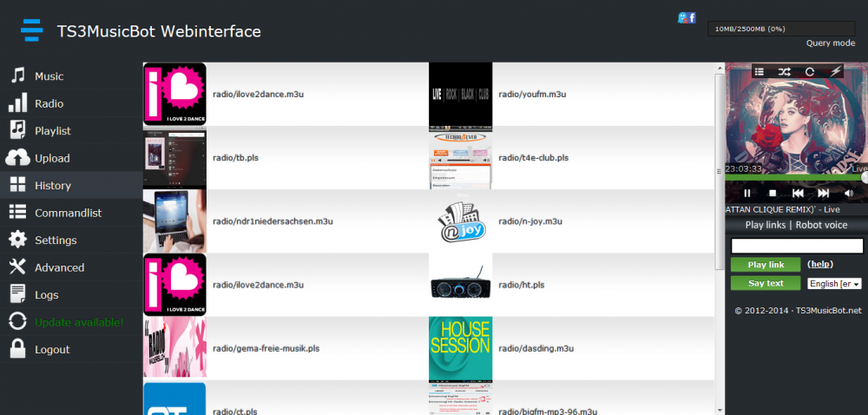
Task: Go to the Upload page
Action: [x=71, y=158]
